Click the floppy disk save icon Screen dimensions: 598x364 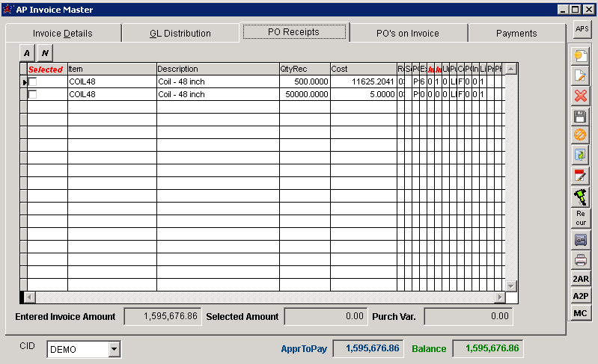(581, 116)
